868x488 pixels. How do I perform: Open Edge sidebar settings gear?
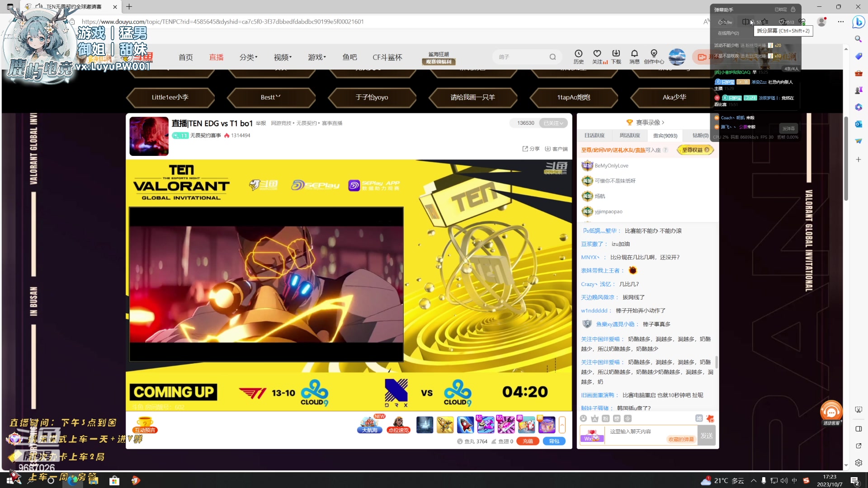pyautogui.click(x=859, y=463)
